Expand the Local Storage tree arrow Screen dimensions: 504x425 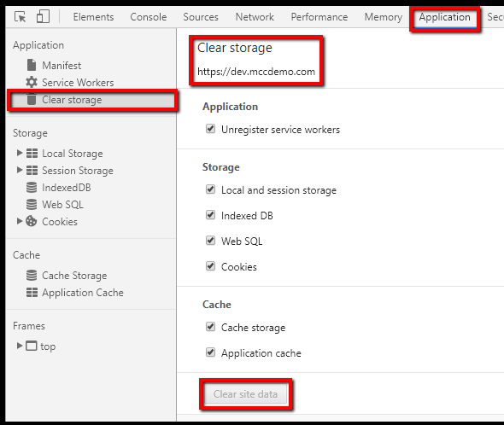[20, 153]
